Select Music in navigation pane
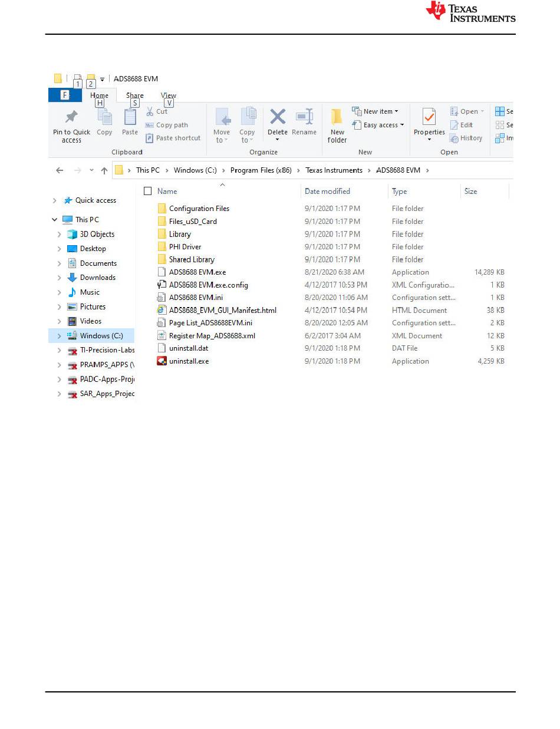 point(90,292)
